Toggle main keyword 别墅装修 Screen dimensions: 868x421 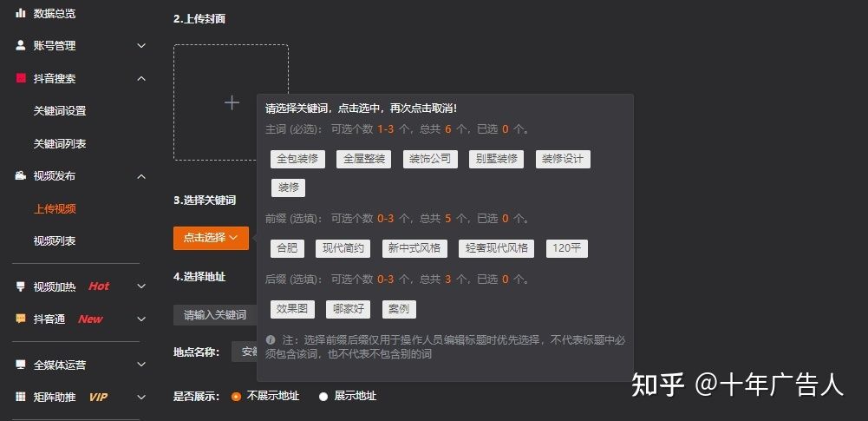tap(496, 159)
